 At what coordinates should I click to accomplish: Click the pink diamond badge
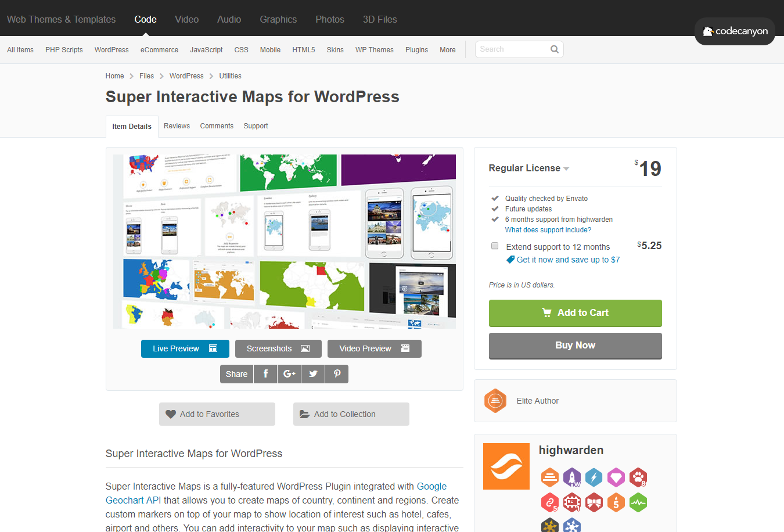click(x=616, y=477)
